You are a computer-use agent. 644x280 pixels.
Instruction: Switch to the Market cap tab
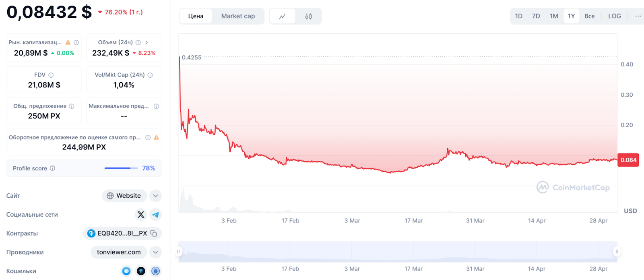pos(238,16)
